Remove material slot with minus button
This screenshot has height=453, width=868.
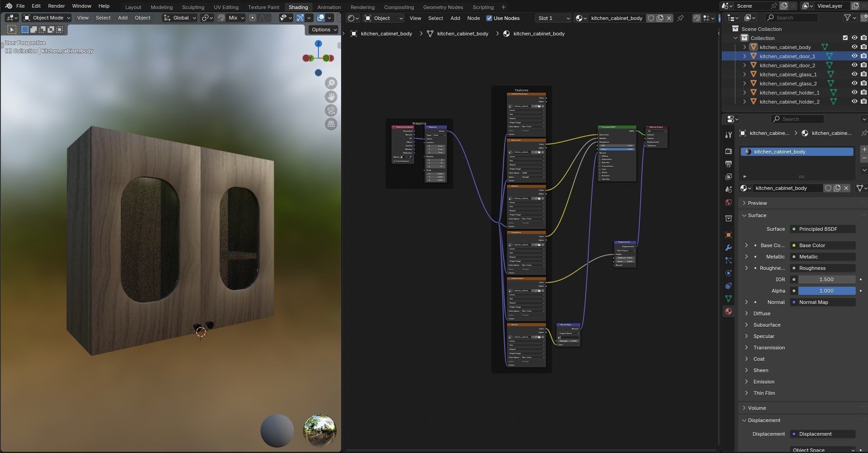[864, 158]
